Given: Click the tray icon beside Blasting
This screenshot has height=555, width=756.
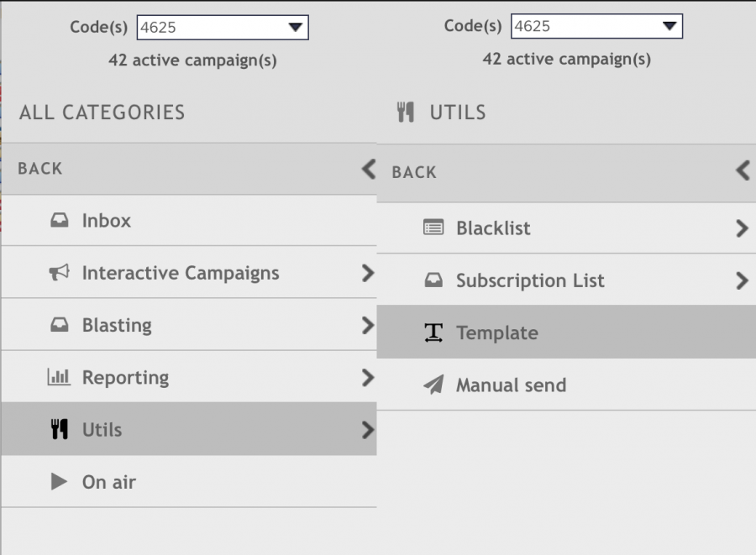Looking at the screenshot, I should click(x=59, y=326).
